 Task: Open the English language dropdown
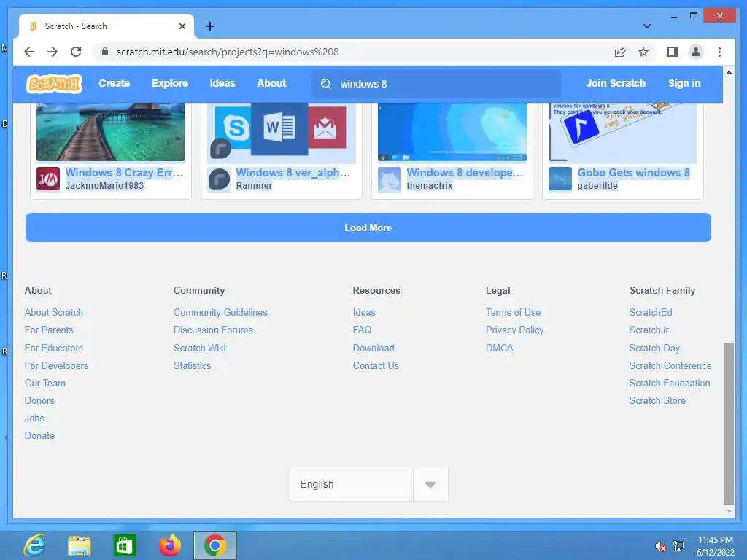click(368, 484)
